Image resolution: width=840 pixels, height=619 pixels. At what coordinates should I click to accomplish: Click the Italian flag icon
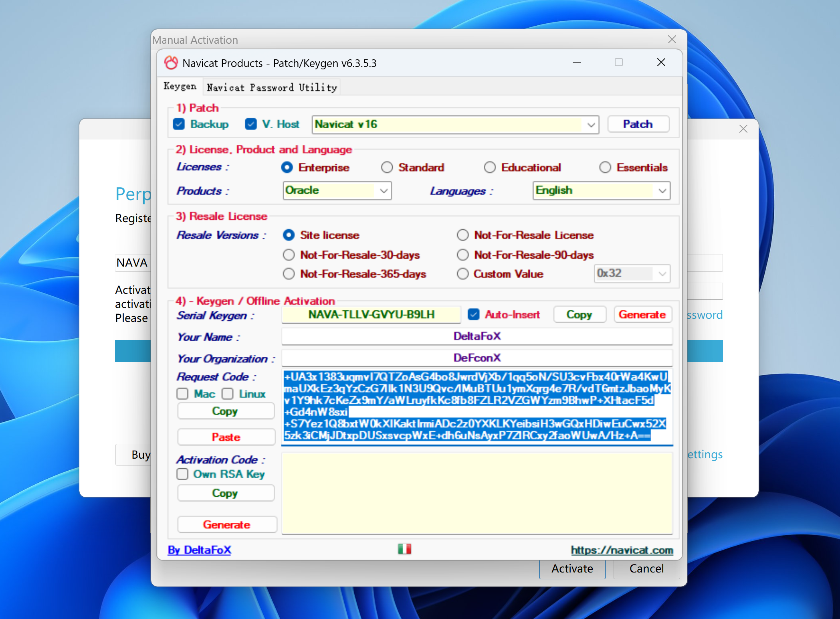404,549
